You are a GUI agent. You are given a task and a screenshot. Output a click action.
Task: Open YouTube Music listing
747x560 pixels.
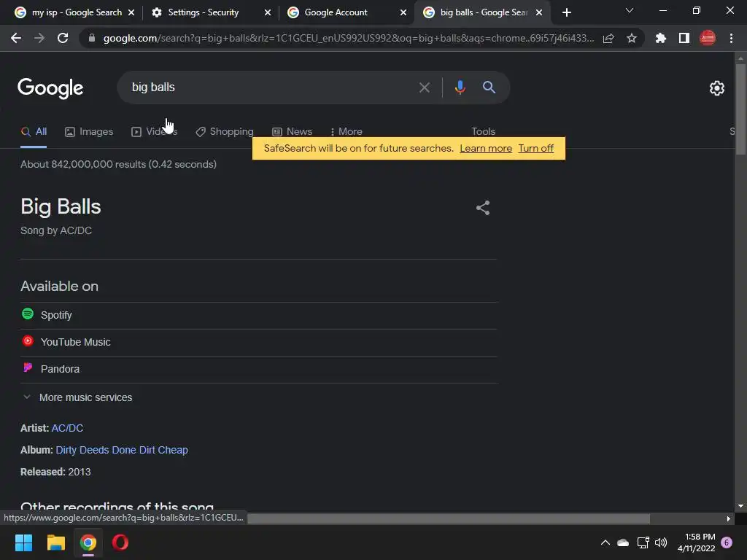click(259, 342)
